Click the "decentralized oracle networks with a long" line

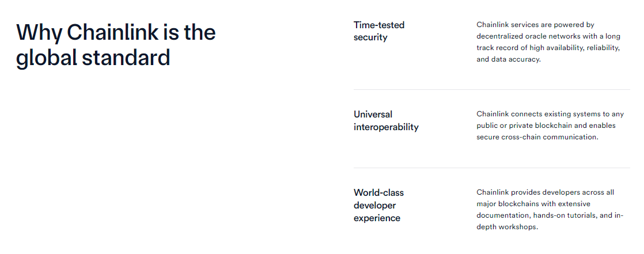click(548, 36)
